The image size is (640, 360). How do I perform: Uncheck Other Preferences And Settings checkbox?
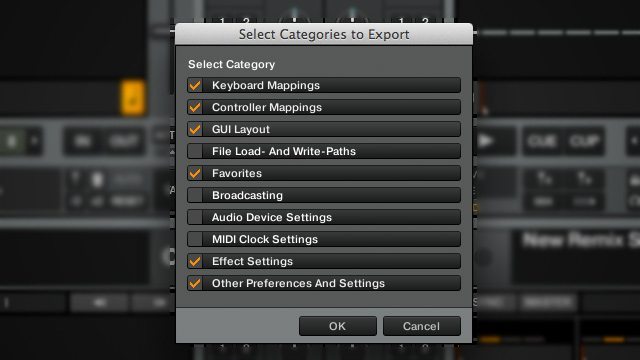[195, 283]
